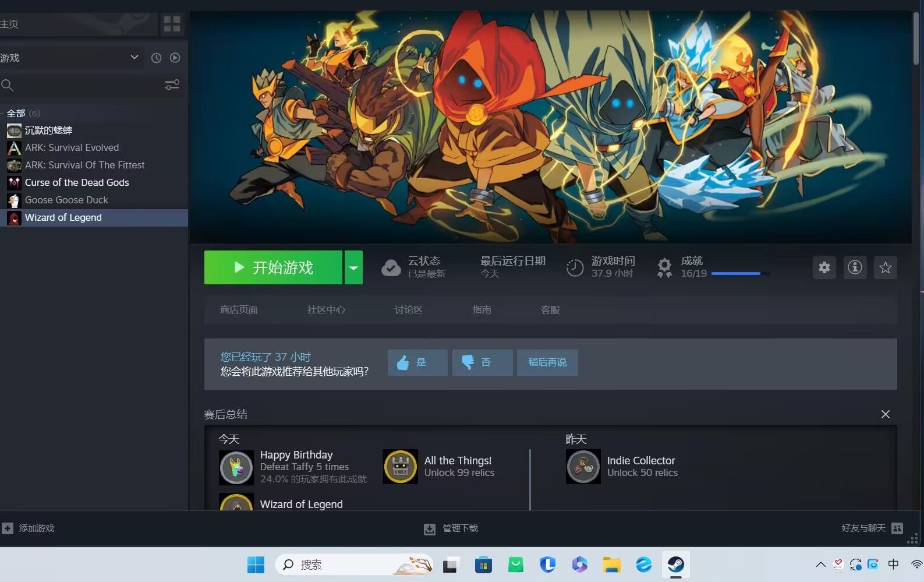Open Microsoft Edge from the taskbar
The width and height of the screenshot is (924, 582).
pos(643,565)
